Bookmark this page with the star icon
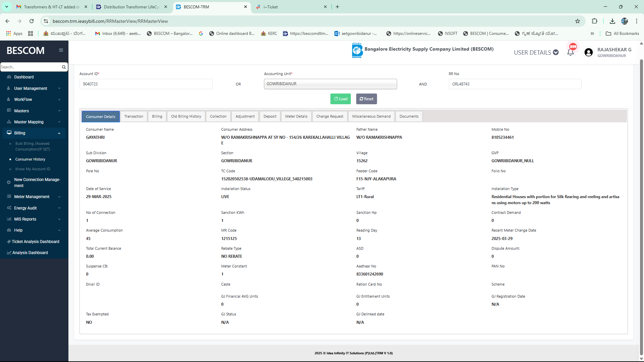This screenshot has height=362, width=644. click(578, 21)
